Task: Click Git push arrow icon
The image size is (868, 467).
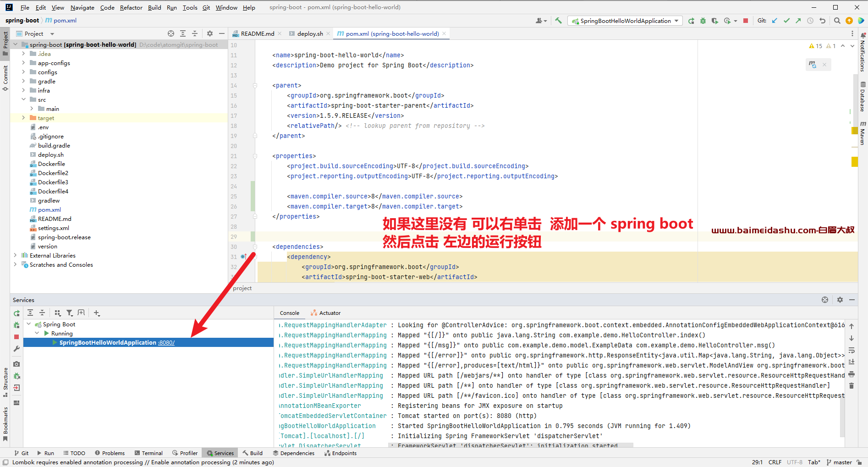Action: [x=798, y=21]
